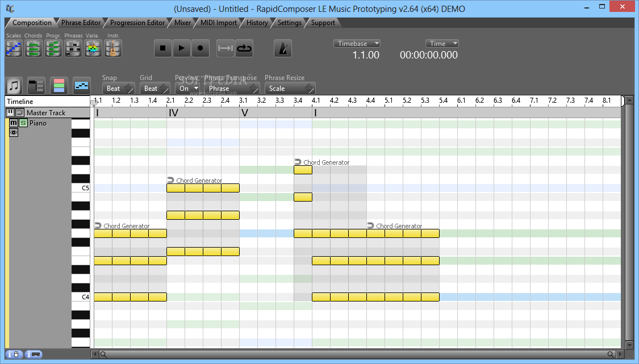This screenshot has width=639, height=364.
Task: Click the first info icon at bottom left
Action: [x=14, y=354]
